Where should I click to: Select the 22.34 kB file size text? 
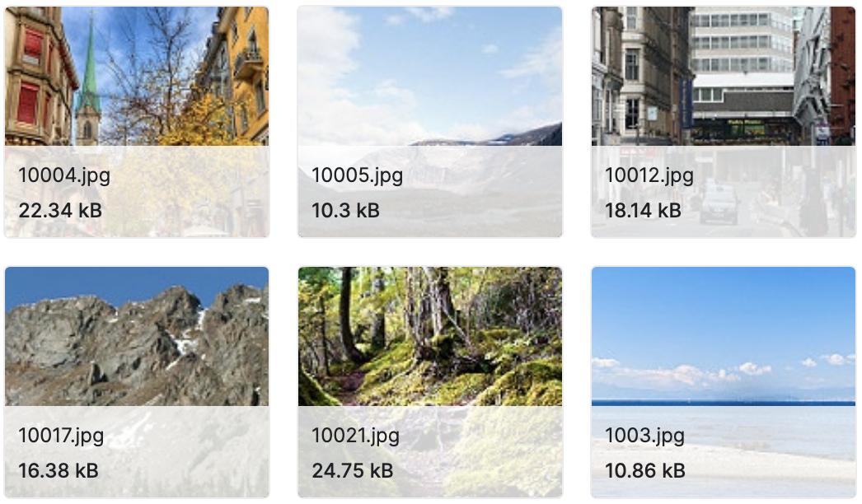[x=60, y=211]
